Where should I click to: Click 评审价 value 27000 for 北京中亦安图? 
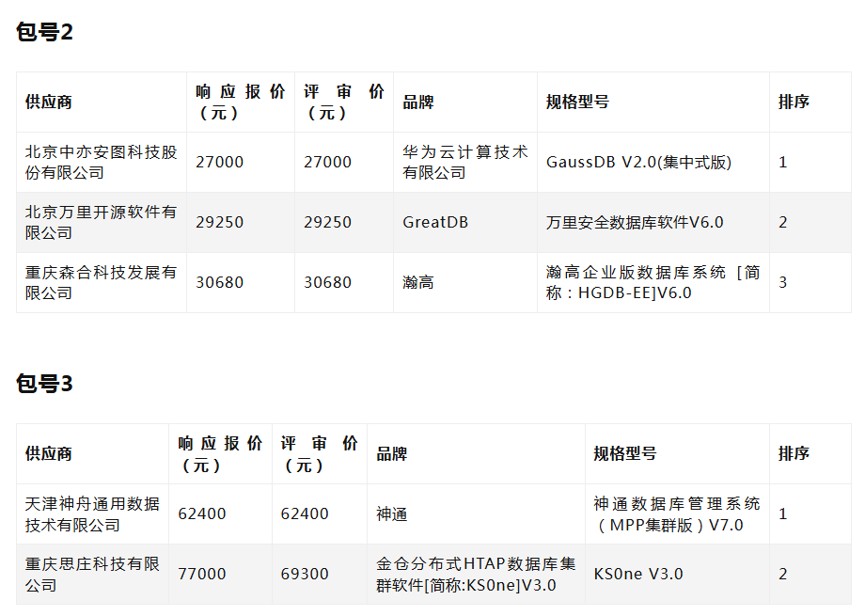coord(328,163)
